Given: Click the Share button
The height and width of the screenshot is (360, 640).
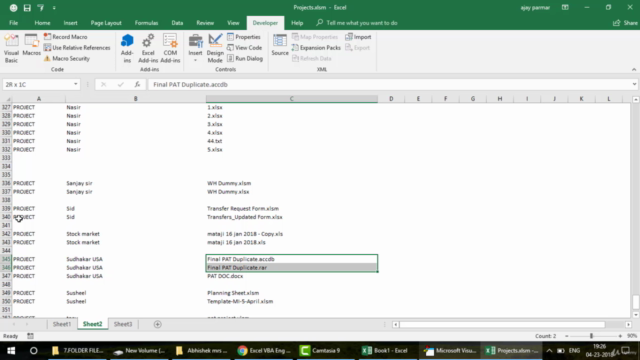Looking at the screenshot, I should pyautogui.click(x=625, y=23).
